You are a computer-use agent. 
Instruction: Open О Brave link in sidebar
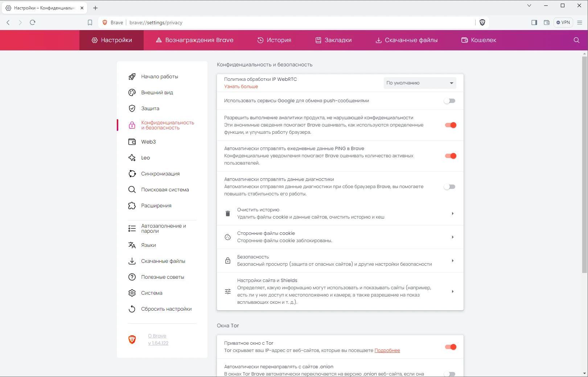pos(157,336)
